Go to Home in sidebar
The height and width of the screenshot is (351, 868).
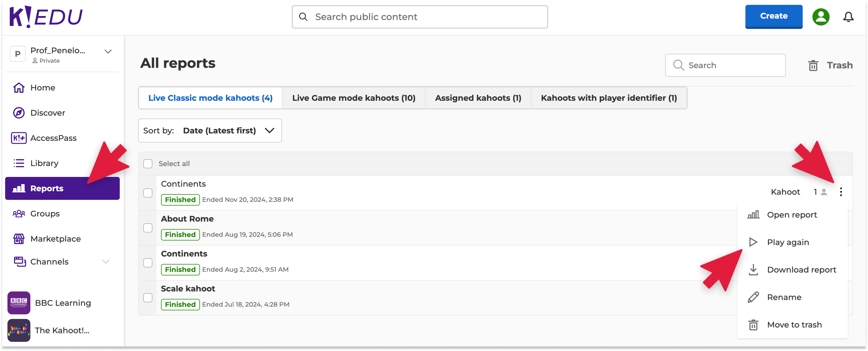tap(62, 88)
